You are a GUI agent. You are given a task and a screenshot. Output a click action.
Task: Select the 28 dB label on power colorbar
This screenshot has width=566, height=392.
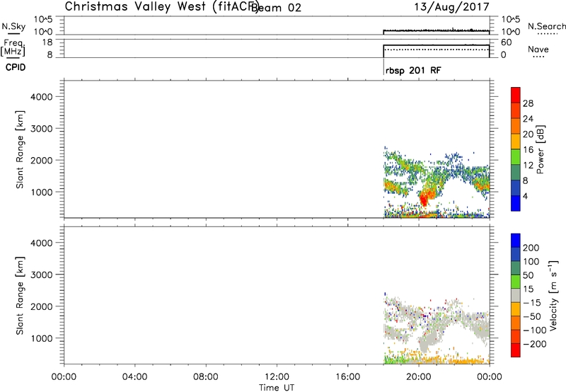(528, 103)
